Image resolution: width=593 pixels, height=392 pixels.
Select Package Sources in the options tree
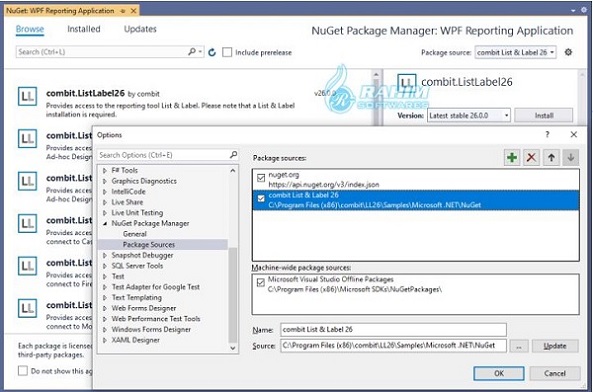pyautogui.click(x=149, y=245)
